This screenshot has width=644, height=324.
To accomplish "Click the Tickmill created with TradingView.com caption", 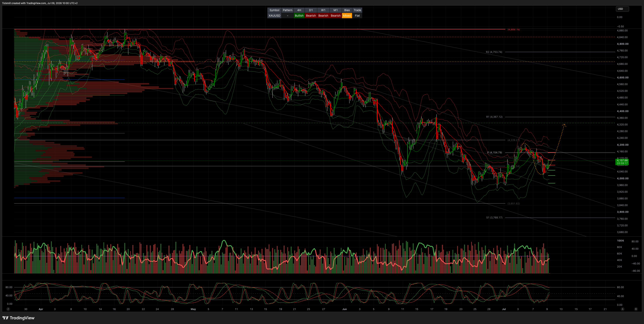I will tap(40, 3).
